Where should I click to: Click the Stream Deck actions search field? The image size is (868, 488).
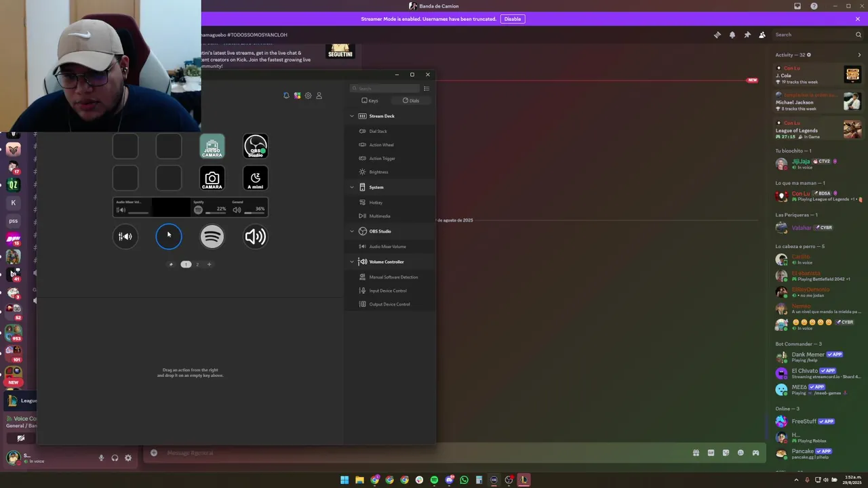(x=385, y=88)
